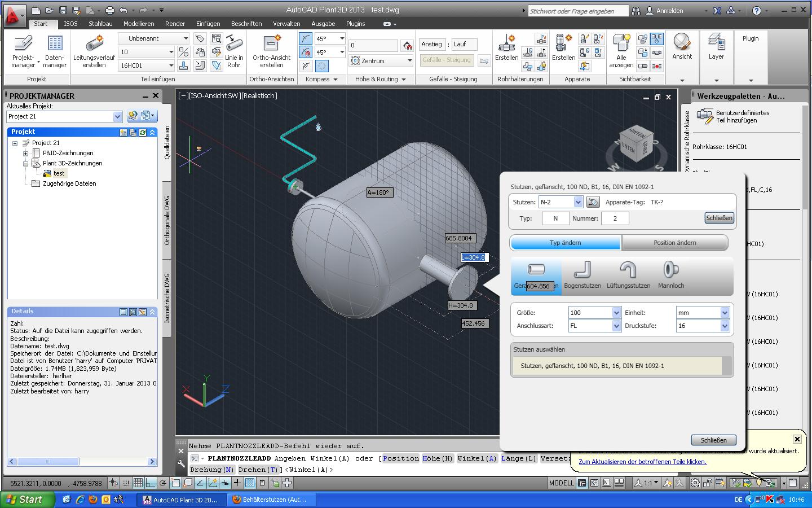Screen dimensions: 812x508
Task: Start Leitungsverlauf erstellen pipe routing
Action: click(x=94, y=51)
